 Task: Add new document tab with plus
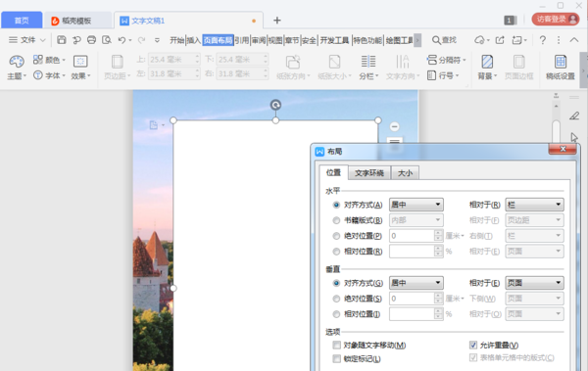[277, 21]
